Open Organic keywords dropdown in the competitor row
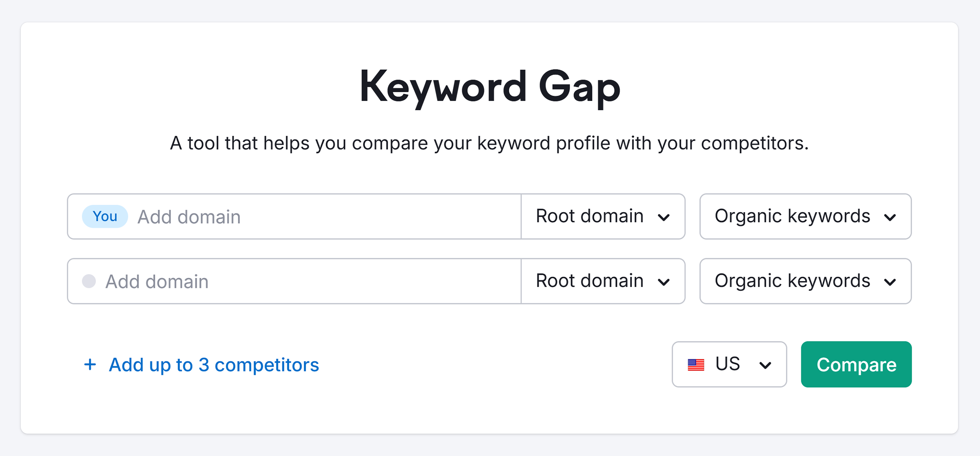980x456 pixels. click(806, 281)
